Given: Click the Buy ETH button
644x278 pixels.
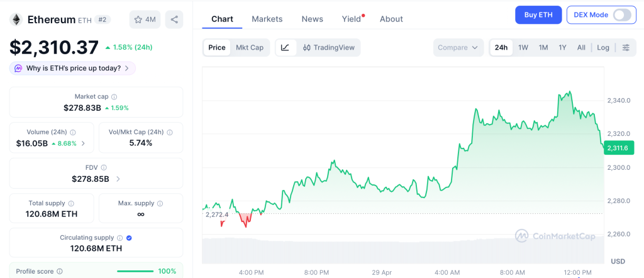Looking at the screenshot, I should pyautogui.click(x=538, y=15).
